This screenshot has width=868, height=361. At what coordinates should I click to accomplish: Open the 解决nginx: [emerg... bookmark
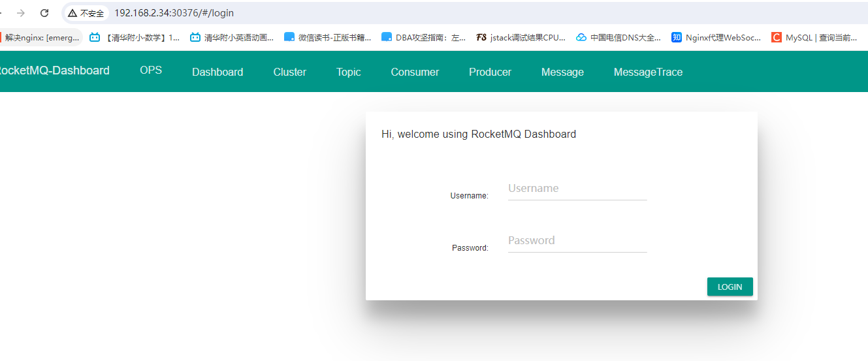pos(40,38)
